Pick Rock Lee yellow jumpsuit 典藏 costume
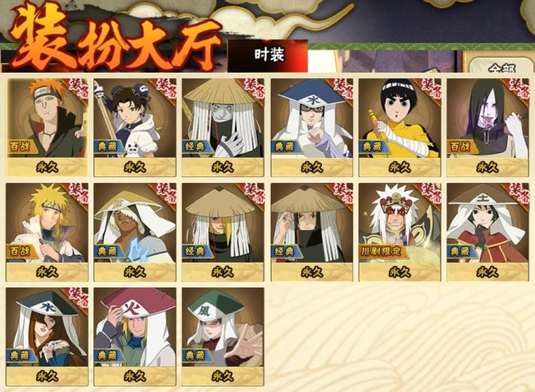Image resolution: width=535 pixels, height=392 pixels. pyautogui.click(x=399, y=127)
